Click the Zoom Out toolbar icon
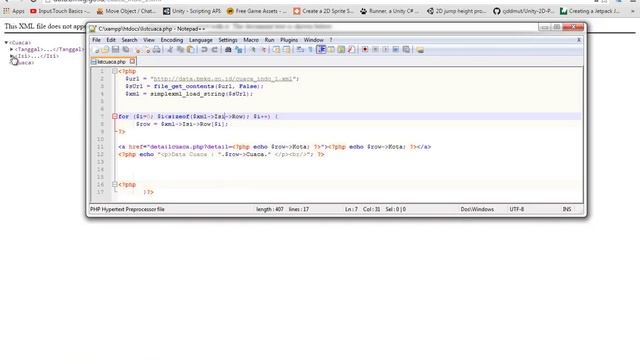The height and width of the screenshot is (360, 640). [x=263, y=50]
